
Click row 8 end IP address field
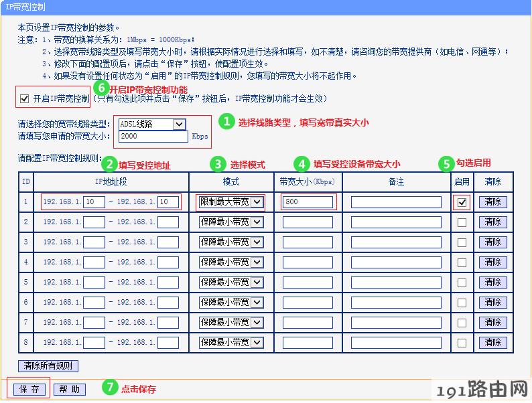[x=168, y=342]
